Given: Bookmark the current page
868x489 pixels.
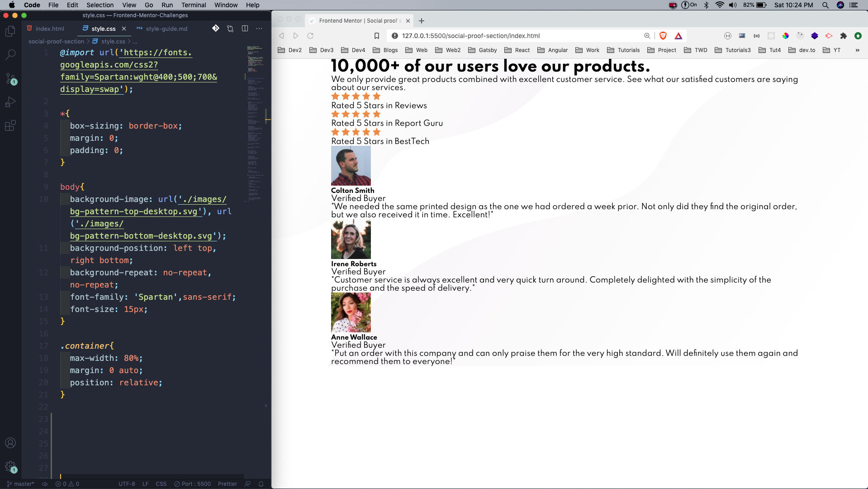Looking at the screenshot, I should [x=376, y=36].
